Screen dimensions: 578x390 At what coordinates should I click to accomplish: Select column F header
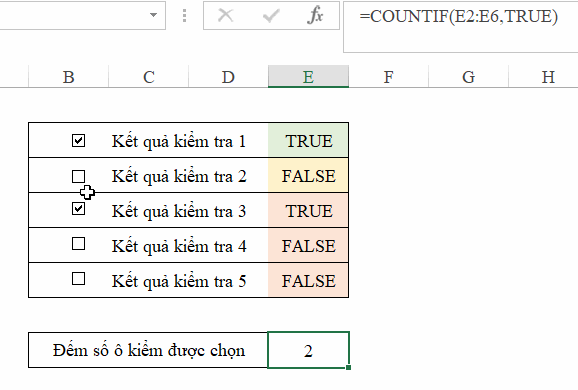[x=389, y=77]
